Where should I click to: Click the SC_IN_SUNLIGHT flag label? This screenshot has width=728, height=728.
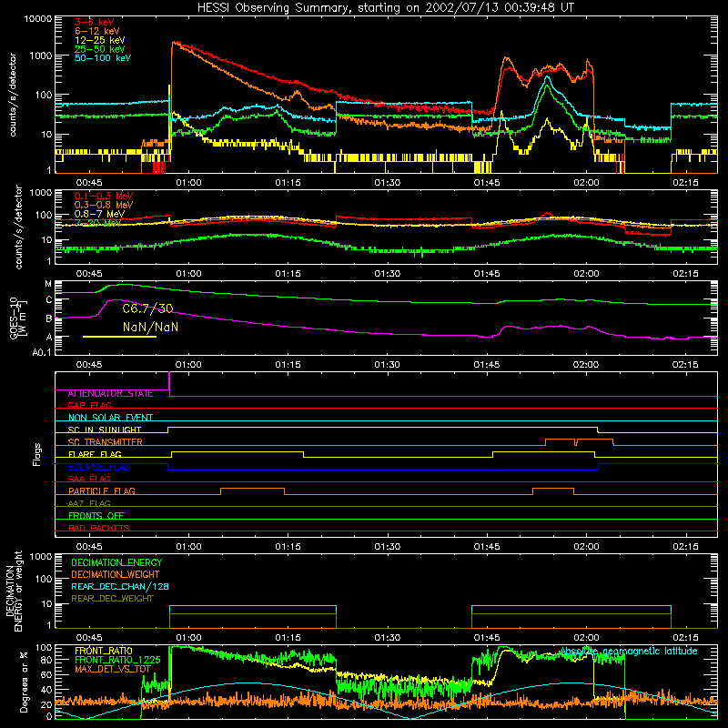click(x=105, y=430)
